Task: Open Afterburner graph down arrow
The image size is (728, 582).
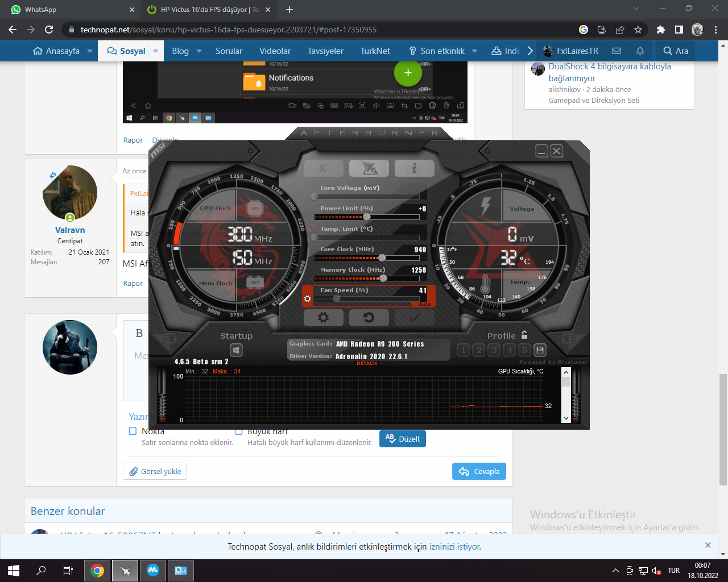Action: click(566, 418)
